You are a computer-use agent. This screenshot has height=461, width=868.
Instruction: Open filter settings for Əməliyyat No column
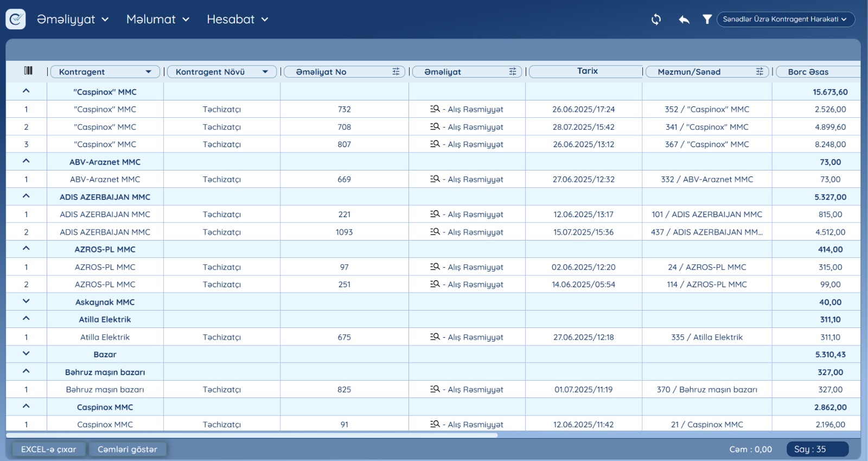click(396, 72)
